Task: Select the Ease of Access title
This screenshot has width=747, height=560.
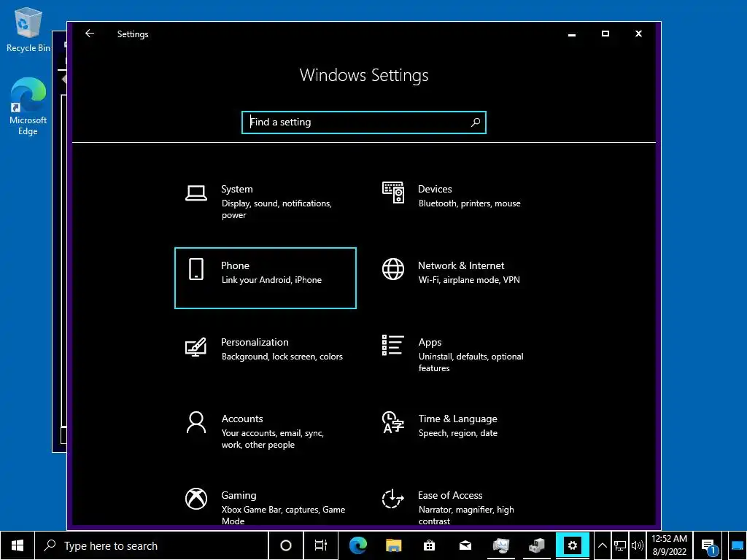Action: point(450,495)
